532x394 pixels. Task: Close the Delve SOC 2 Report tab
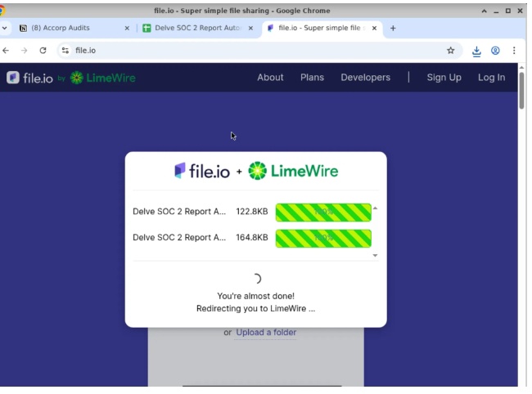click(250, 28)
